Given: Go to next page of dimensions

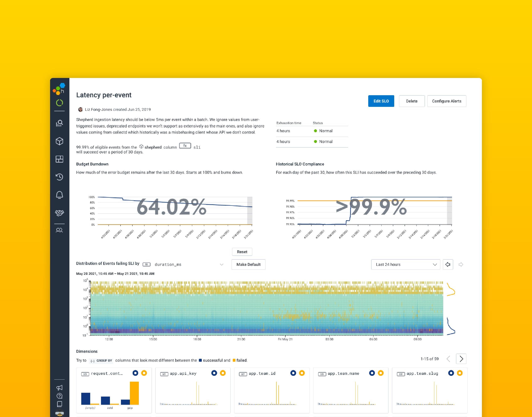Looking at the screenshot, I should click(x=461, y=359).
